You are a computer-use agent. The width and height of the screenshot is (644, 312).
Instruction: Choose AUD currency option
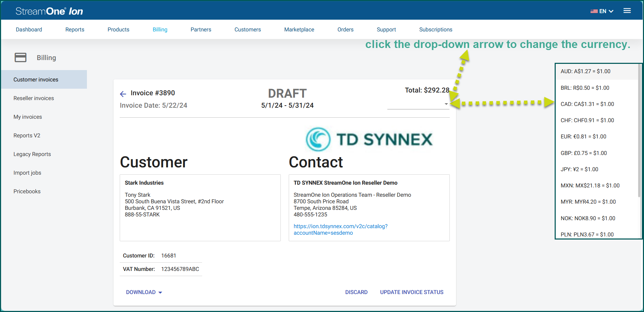coord(597,71)
